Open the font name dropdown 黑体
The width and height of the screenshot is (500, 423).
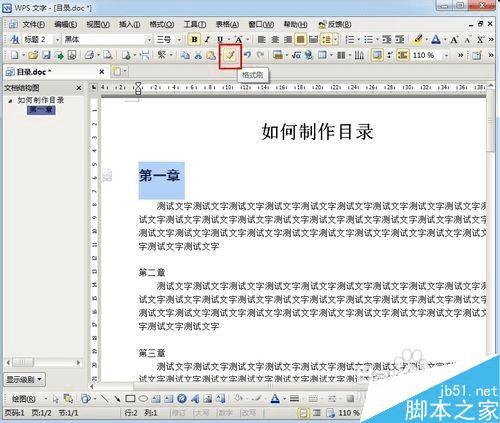(x=149, y=40)
